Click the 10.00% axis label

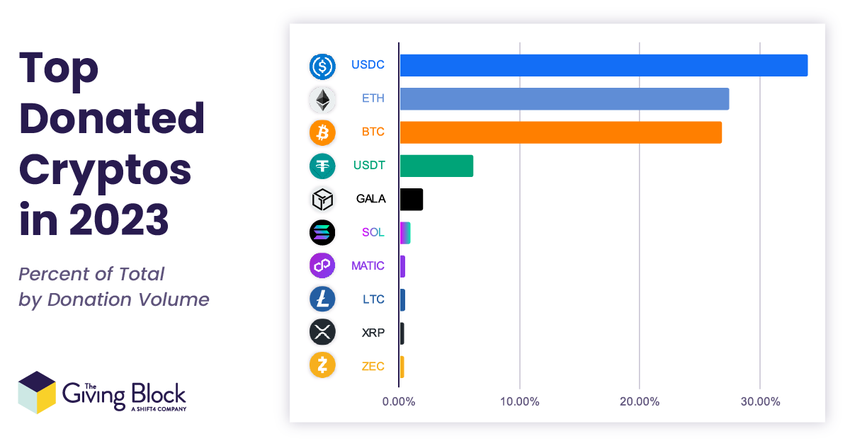coord(519,402)
